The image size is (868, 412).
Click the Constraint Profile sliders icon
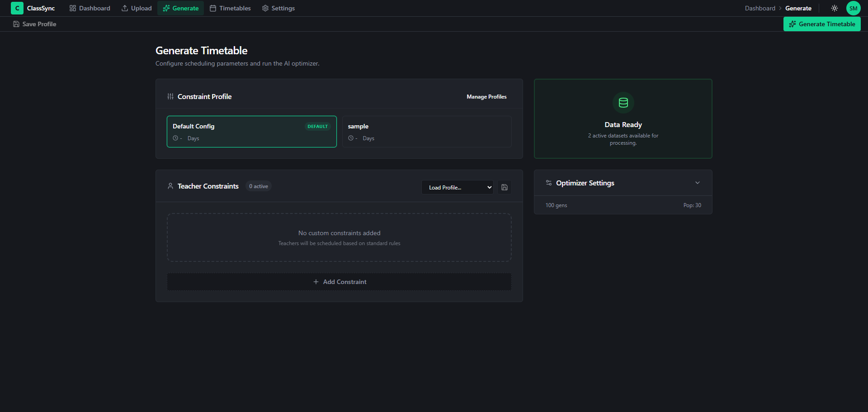pyautogui.click(x=170, y=96)
